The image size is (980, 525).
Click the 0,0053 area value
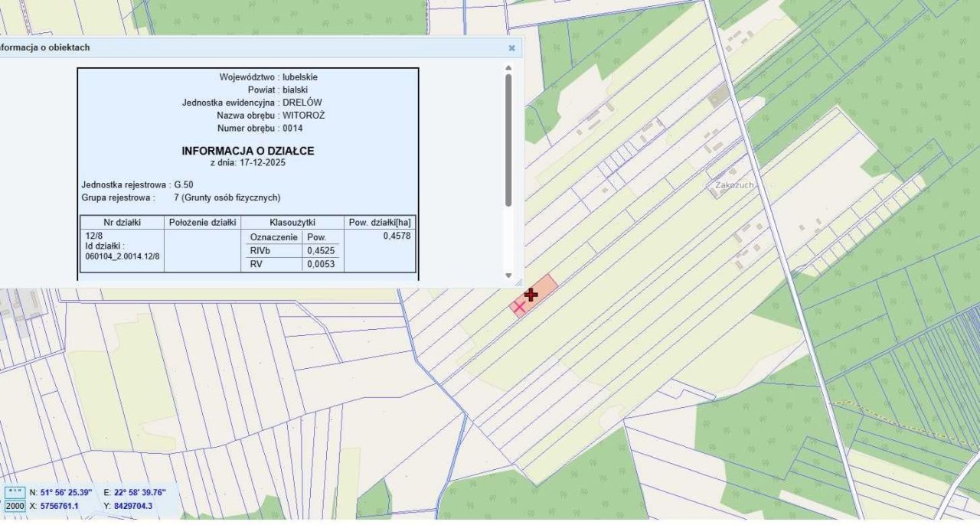tap(321, 264)
